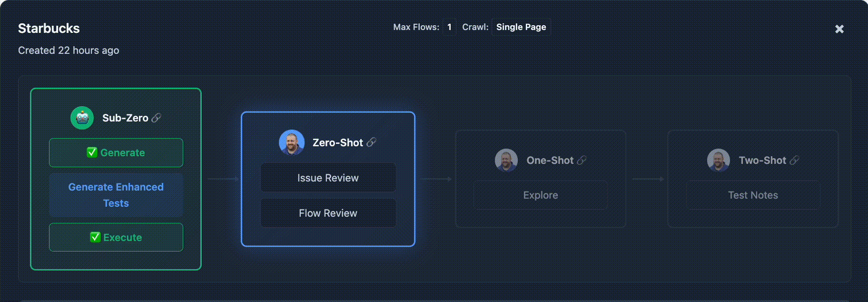Click the One-Shot user avatar
This screenshot has height=302, width=868.
[506, 161]
